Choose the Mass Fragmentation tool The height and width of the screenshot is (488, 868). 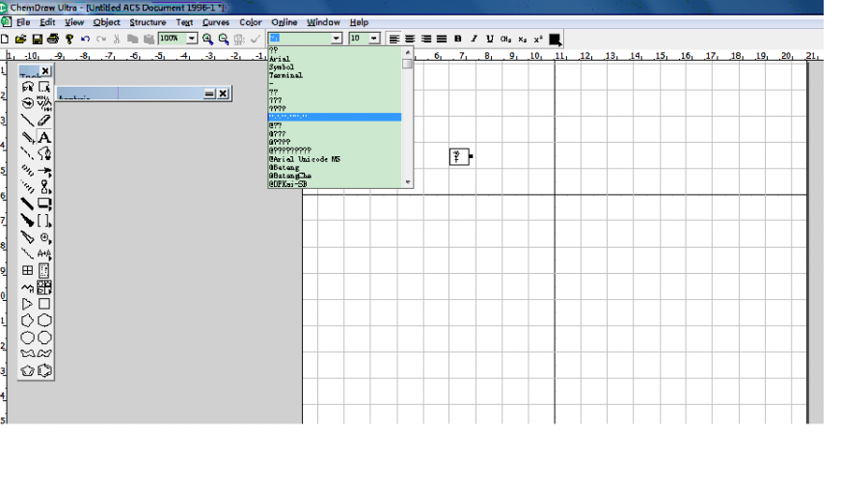(x=44, y=103)
